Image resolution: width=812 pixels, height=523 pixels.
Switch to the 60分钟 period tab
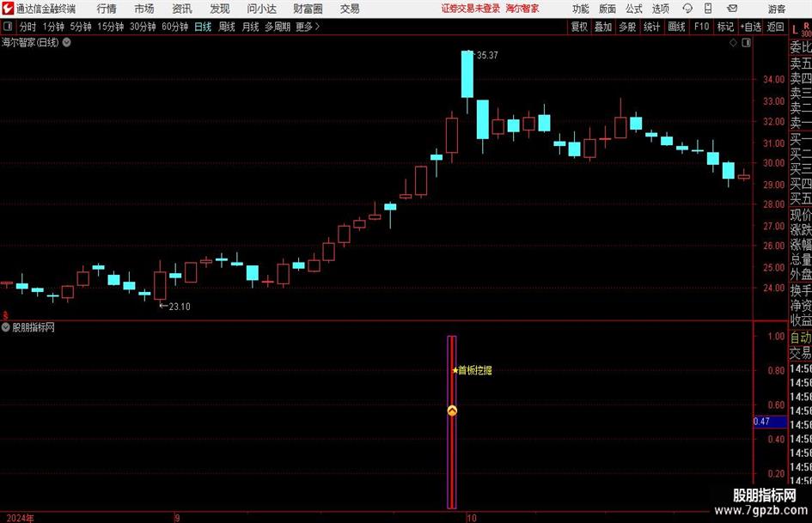click(x=175, y=27)
